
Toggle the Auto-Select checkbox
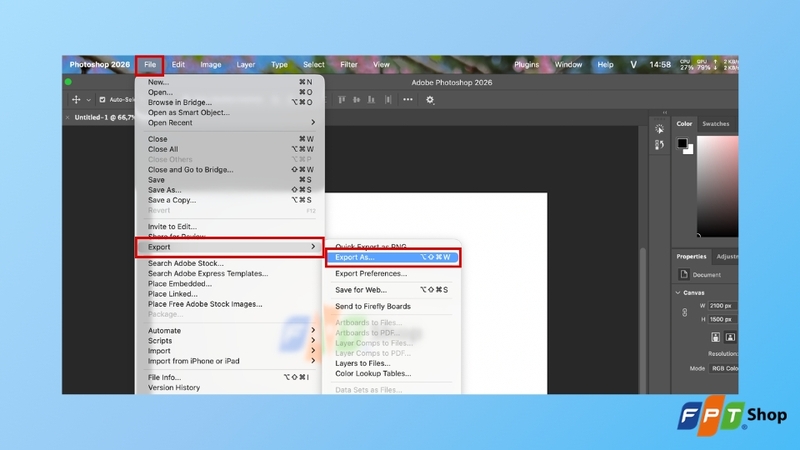102,100
